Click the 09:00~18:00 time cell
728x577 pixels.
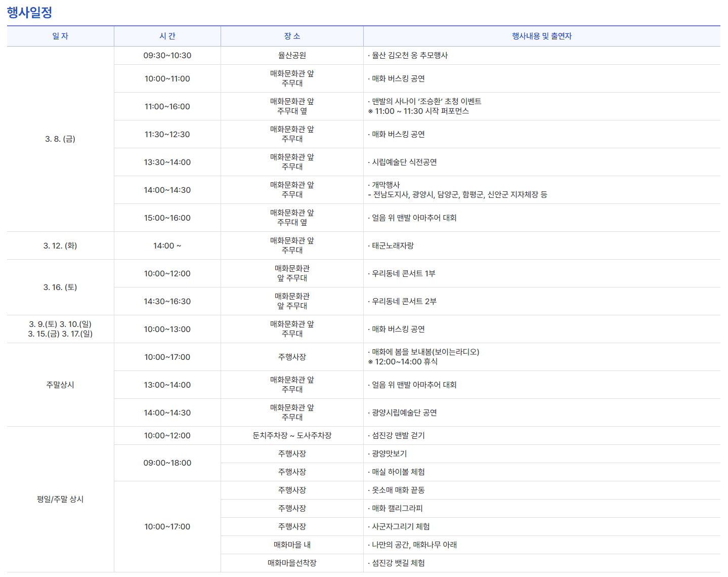point(167,463)
